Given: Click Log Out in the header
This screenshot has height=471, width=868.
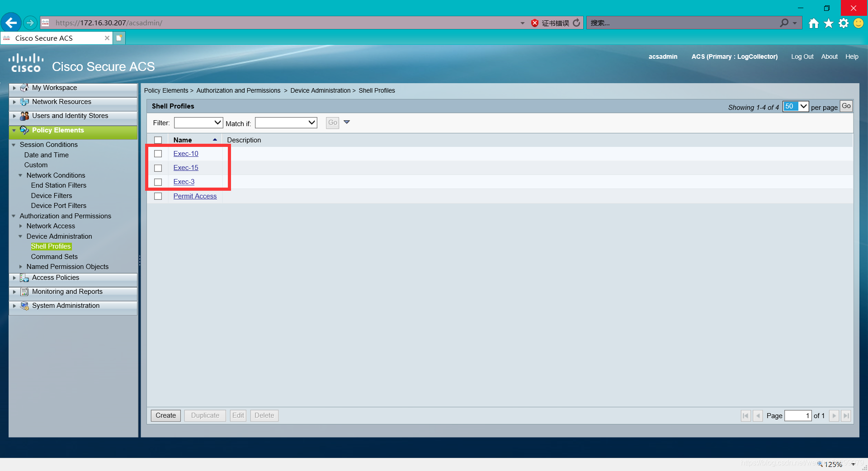Looking at the screenshot, I should click(802, 57).
